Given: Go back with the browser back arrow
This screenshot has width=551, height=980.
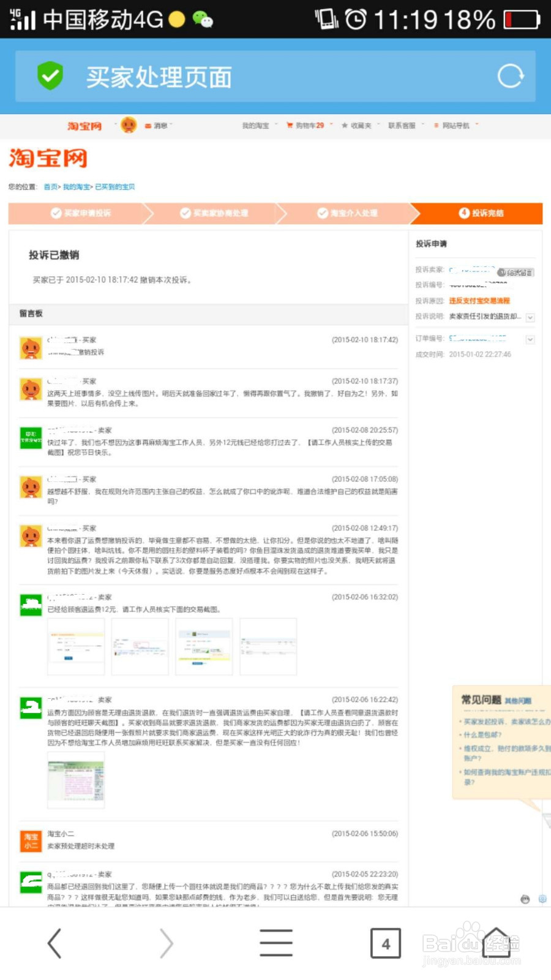Looking at the screenshot, I should [x=55, y=943].
